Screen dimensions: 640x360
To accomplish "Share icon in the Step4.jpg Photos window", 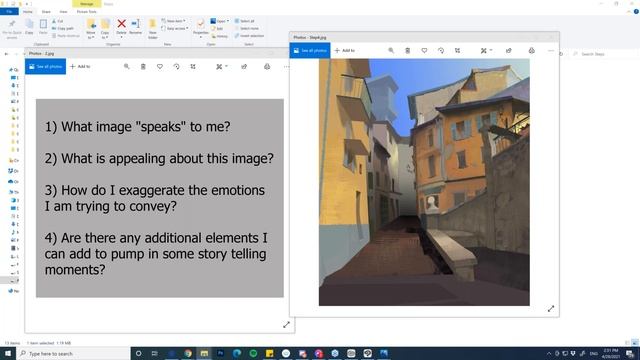I will click(509, 51).
